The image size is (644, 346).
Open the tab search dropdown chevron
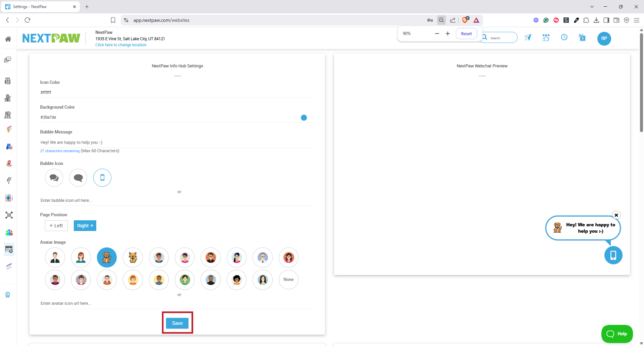pos(592,7)
